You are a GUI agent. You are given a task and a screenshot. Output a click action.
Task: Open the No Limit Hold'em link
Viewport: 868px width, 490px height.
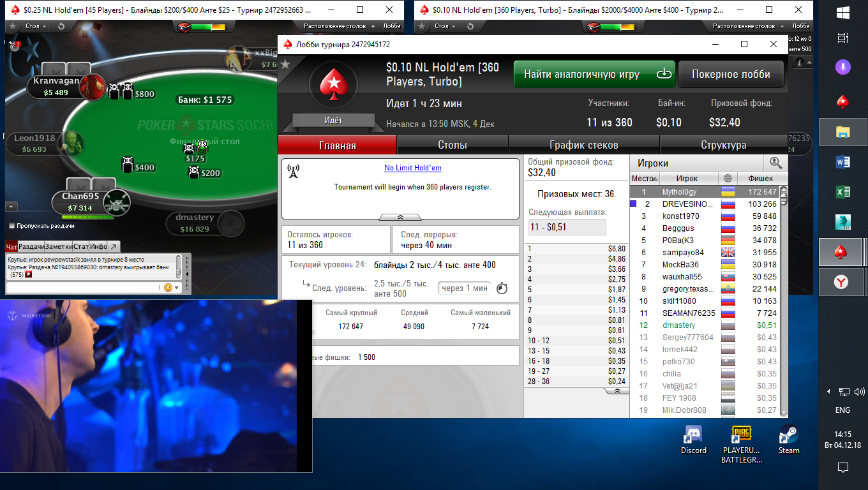point(413,168)
